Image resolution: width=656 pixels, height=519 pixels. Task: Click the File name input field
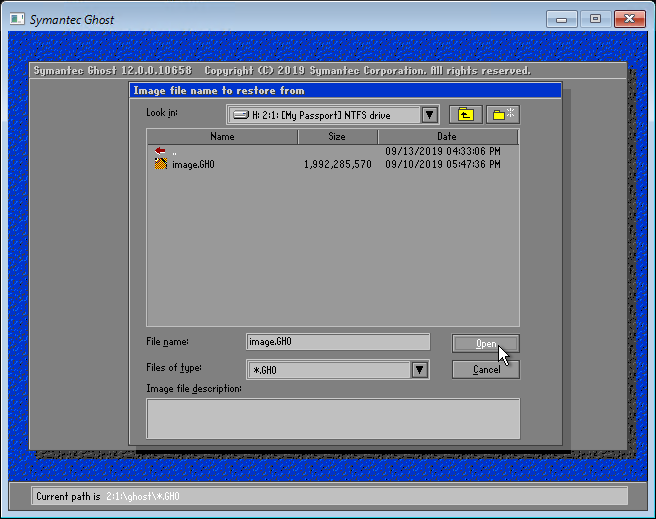[338, 342]
